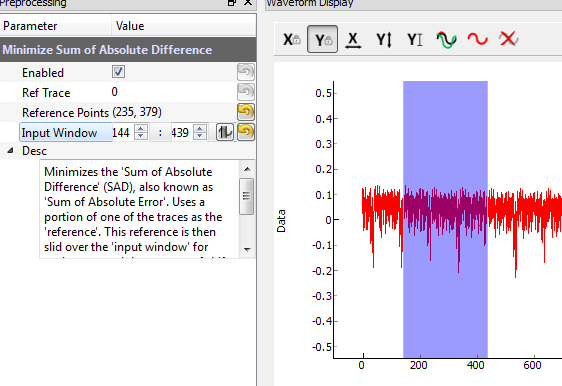The height and width of the screenshot is (386, 562).
Task: Reset the Input Window value
Action: click(246, 132)
